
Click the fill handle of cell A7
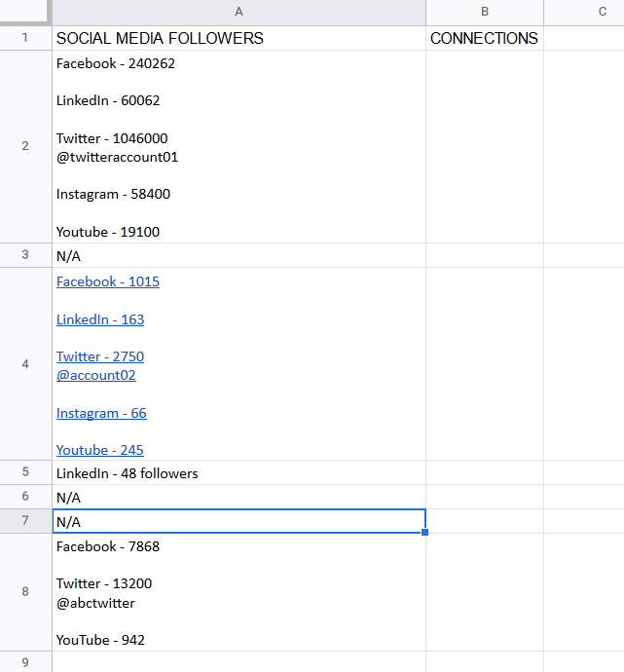click(x=424, y=532)
